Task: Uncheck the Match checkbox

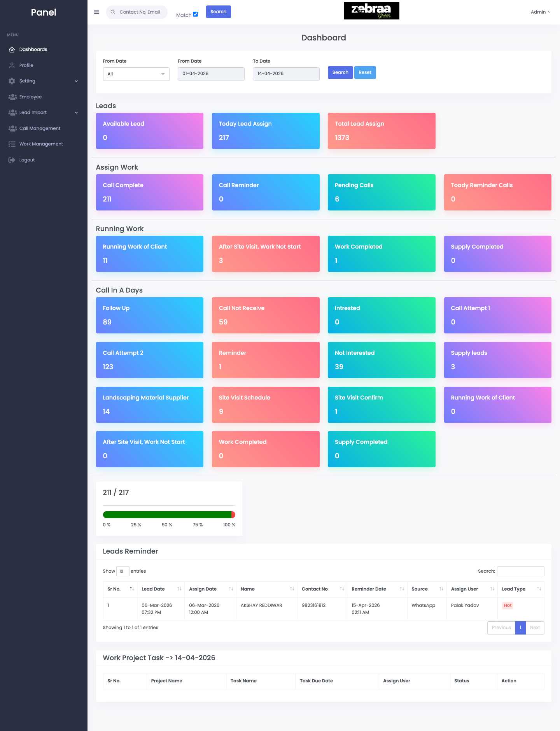Action: [195, 14]
